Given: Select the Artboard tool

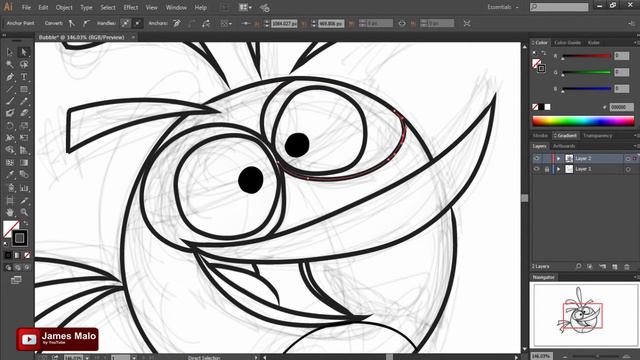Looking at the screenshot, I should tap(10, 200).
